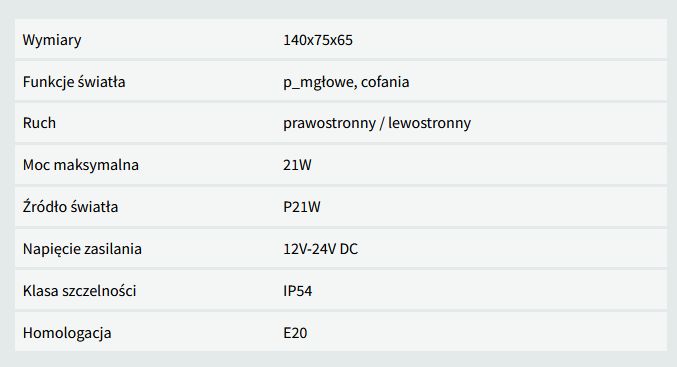Click the Moc maksymalna label

point(81,165)
